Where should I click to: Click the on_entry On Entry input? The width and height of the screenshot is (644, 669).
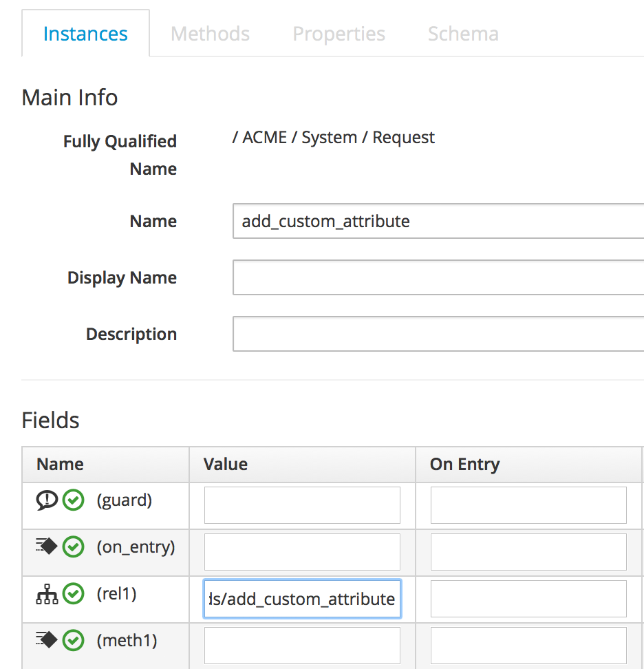pyautogui.click(x=528, y=552)
